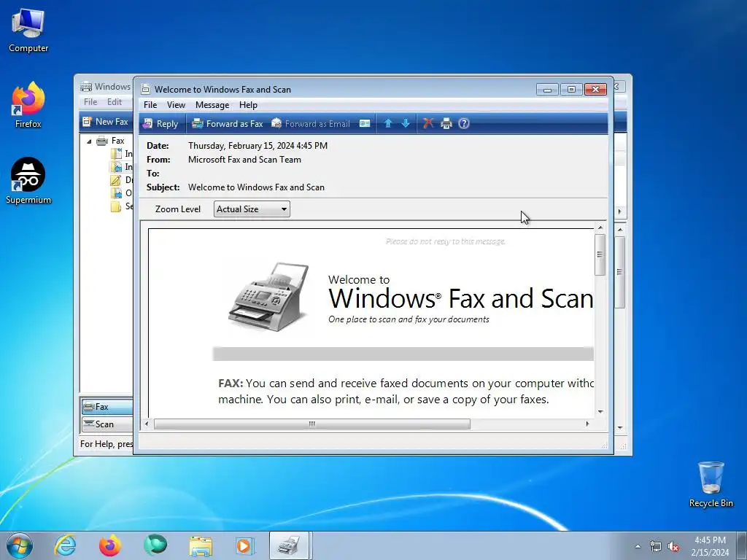Open the Windows Start button
The image size is (747, 560).
[x=20, y=545]
